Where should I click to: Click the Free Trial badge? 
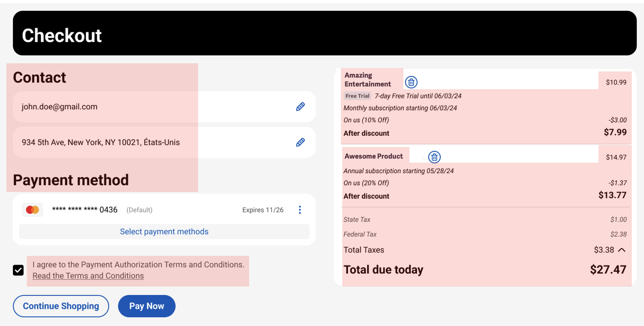click(x=357, y=96)
